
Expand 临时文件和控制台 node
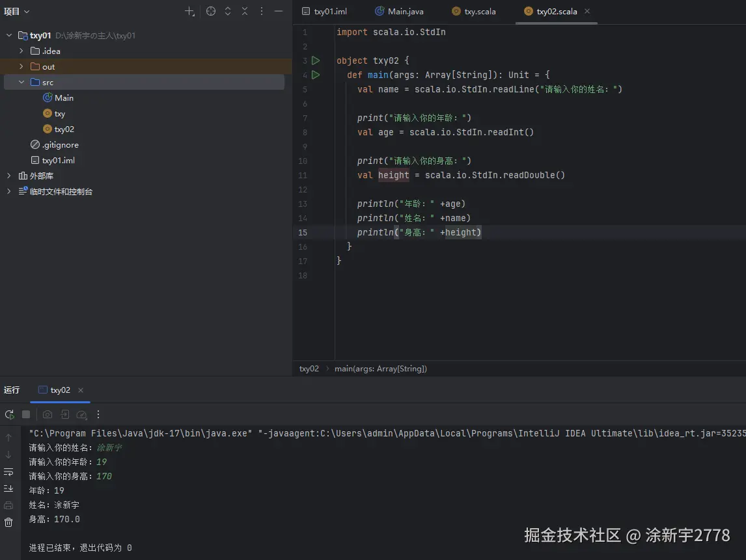9,191
